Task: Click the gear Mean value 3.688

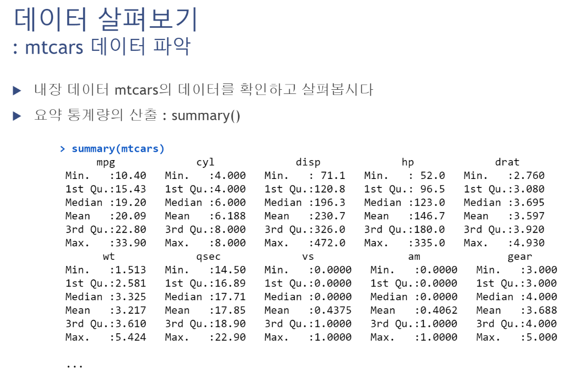Action: [542, 310]
